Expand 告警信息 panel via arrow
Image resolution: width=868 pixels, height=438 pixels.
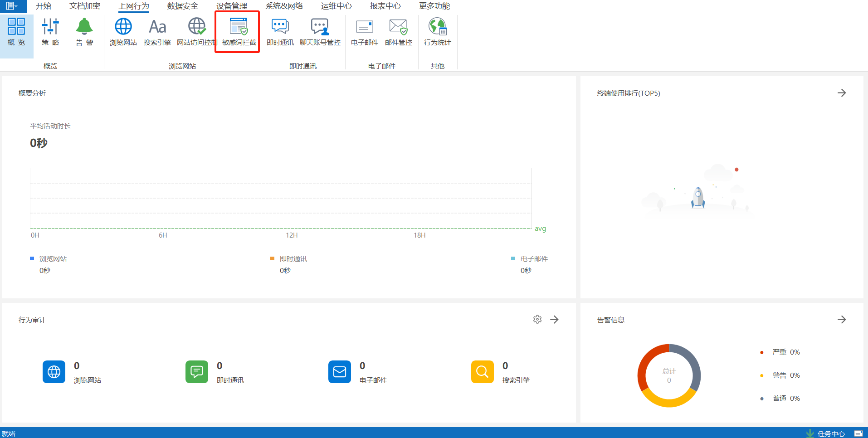pos(842,320)
